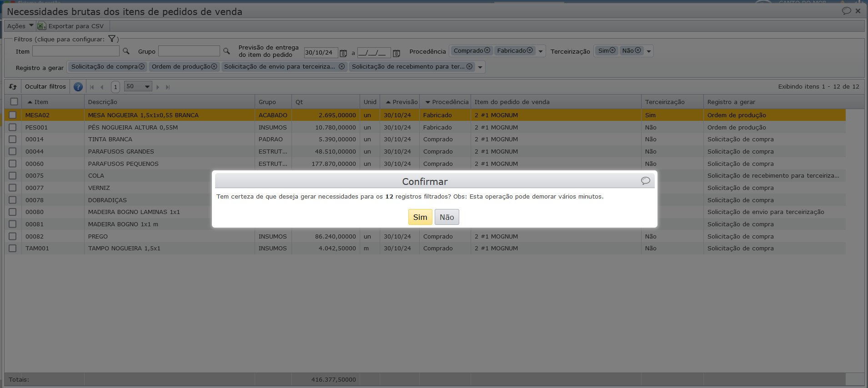868x388 pixels.
Task: Sort by the Procedência column header
Action: point(445,102)
